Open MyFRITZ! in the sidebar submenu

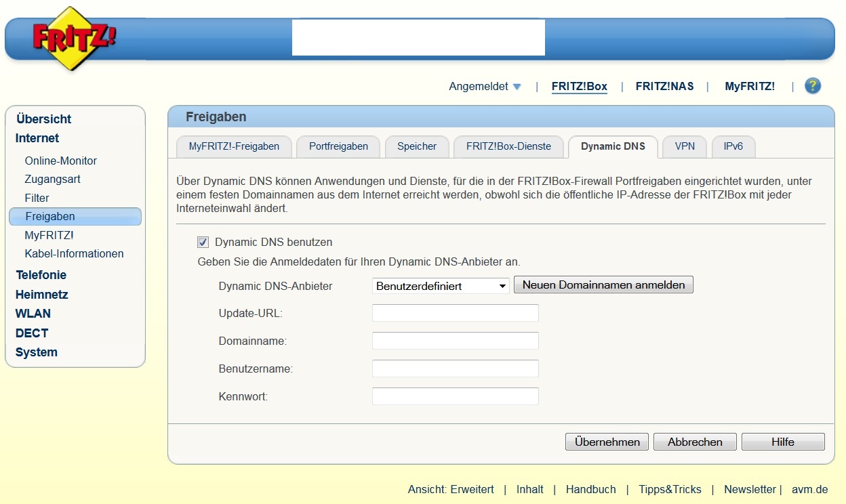point(49,235)
